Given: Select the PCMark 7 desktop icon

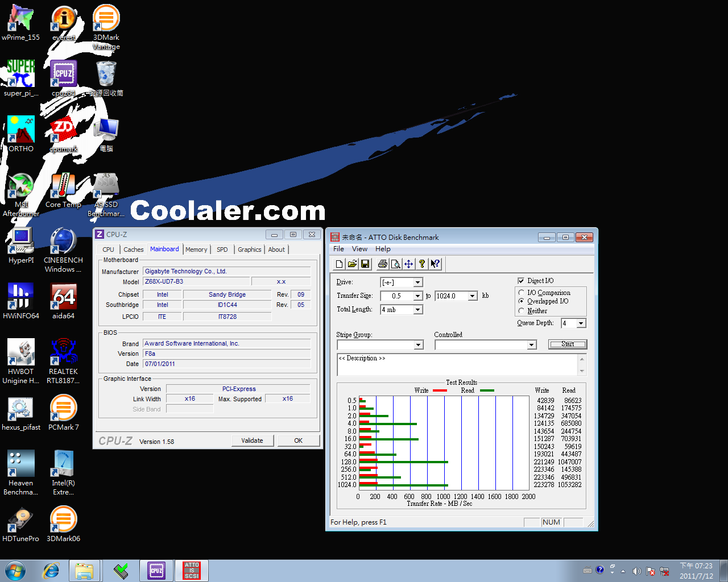Looking at the screenshot, I should pyautogui.click(x=64, y=413).
